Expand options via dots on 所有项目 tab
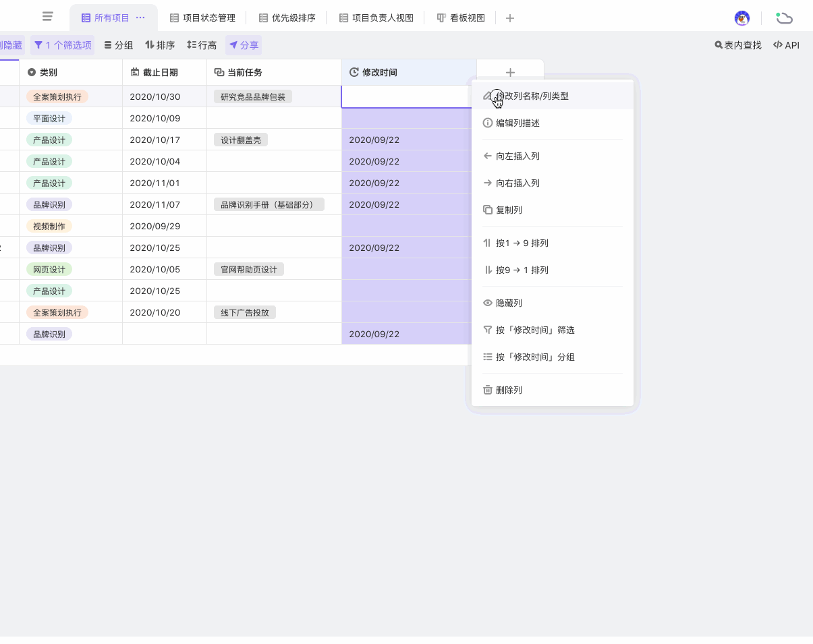 click(x=140, y=18)
